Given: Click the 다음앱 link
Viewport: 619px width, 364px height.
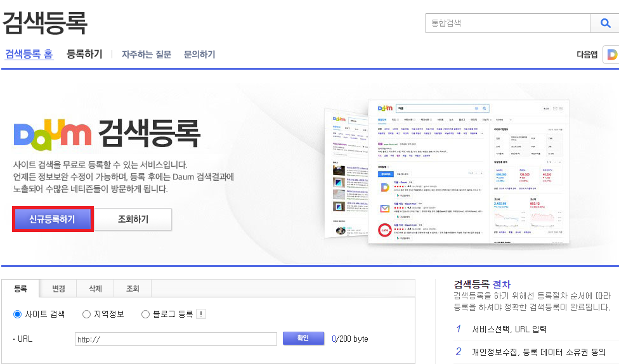Looking at the screenshot, I should [x=587, y=55].
